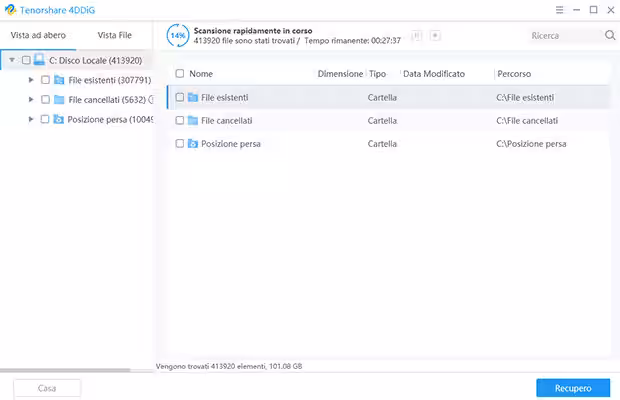Click the Casa button
620x400 pixels.
click(47, 388)
